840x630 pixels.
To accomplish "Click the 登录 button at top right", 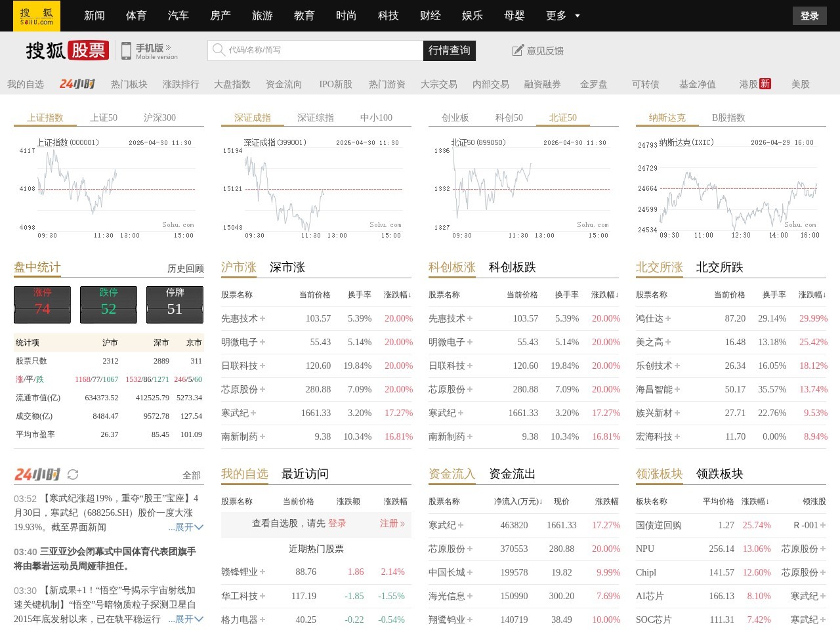I will tap(810, 16).
